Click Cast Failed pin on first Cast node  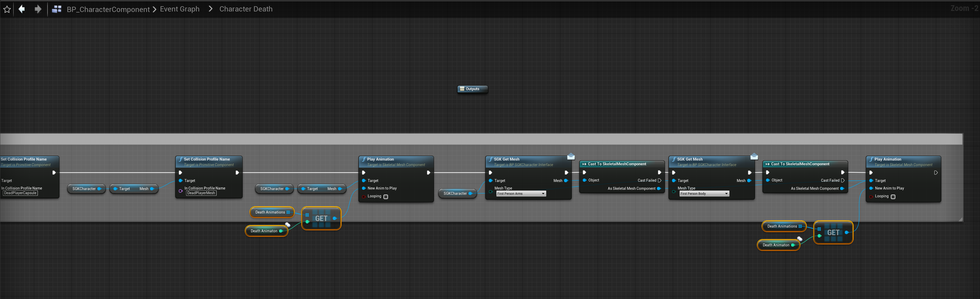659,180
